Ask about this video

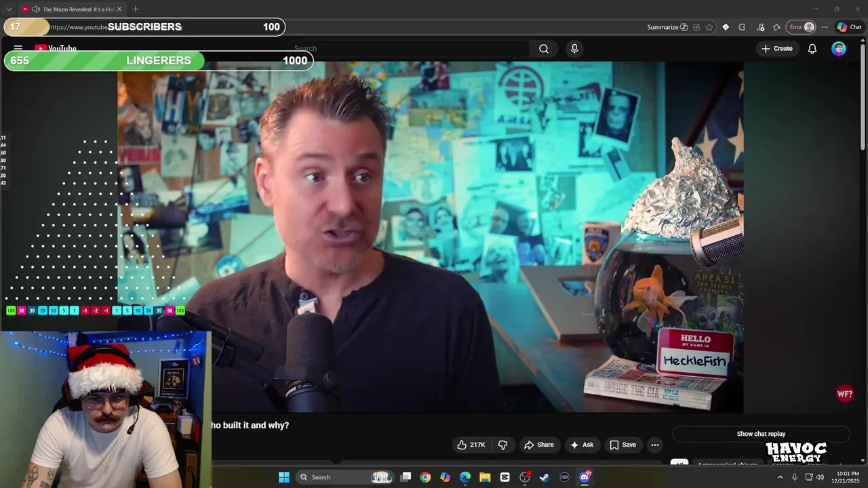click(x=582, y=445)
